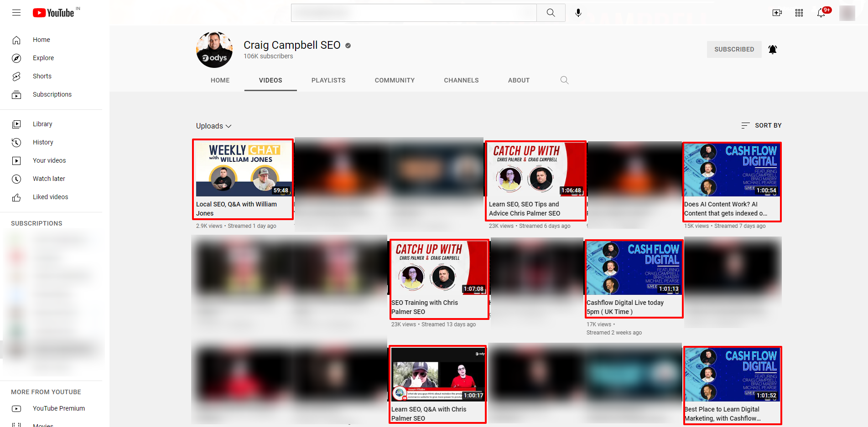Viewport: 868px width, 427px height.
Task: Open notifications bell in header
Action: [821, 13]
